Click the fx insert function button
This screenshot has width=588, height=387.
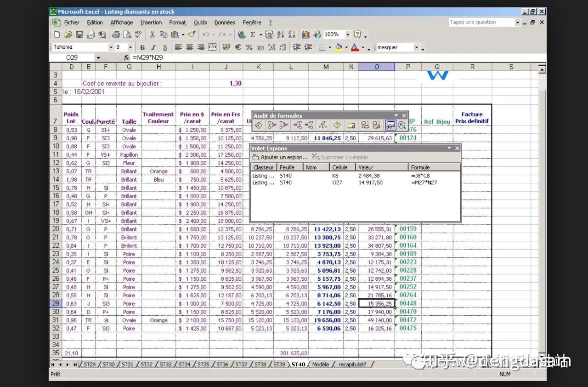click(126, 58)
